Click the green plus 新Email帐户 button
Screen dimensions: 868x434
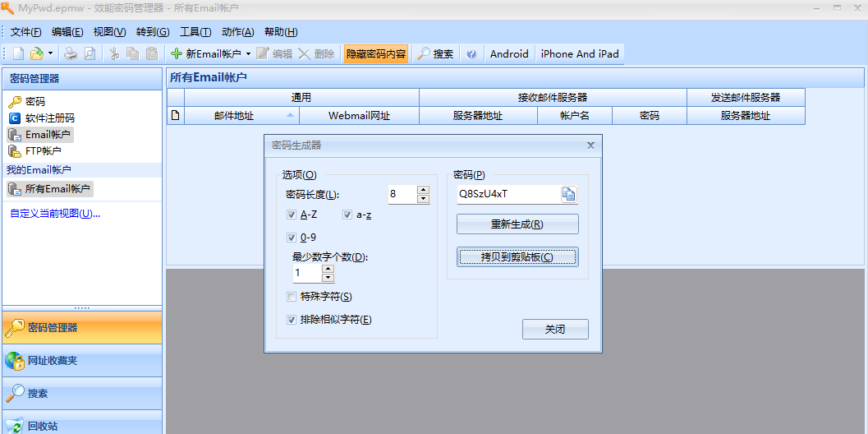[x=205, y=53]
